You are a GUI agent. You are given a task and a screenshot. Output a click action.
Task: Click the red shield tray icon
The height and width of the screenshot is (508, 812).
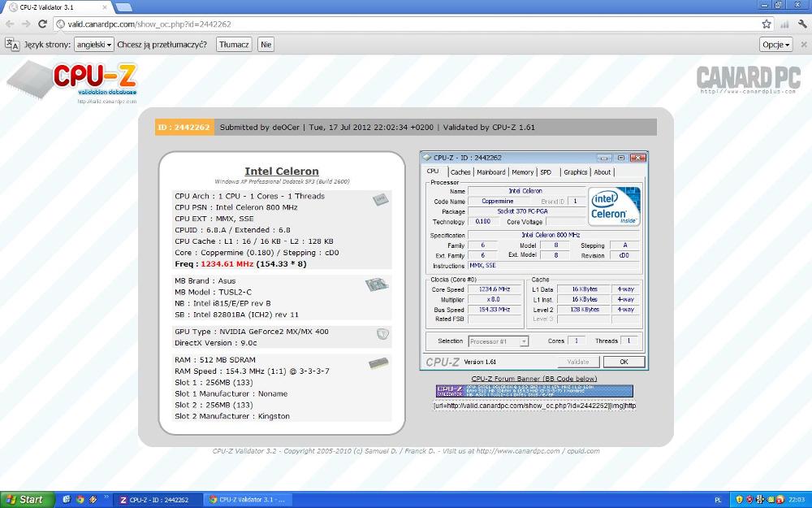coord(749,500)
